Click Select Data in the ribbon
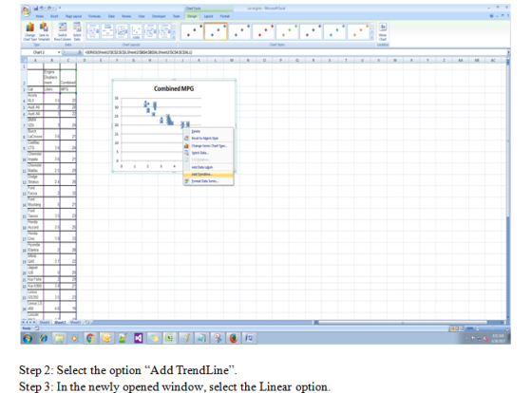This screenshot has width=532, height=393. click(x=77, y=31)
